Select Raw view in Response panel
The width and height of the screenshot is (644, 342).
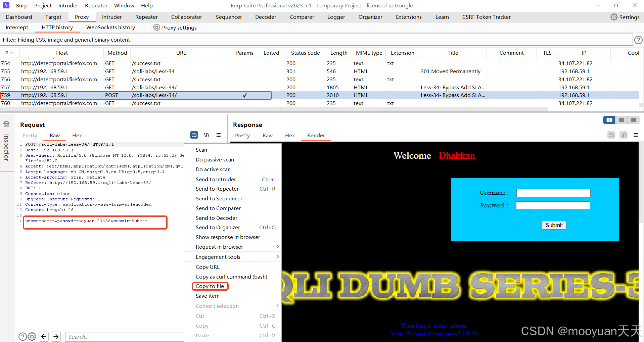267,135
